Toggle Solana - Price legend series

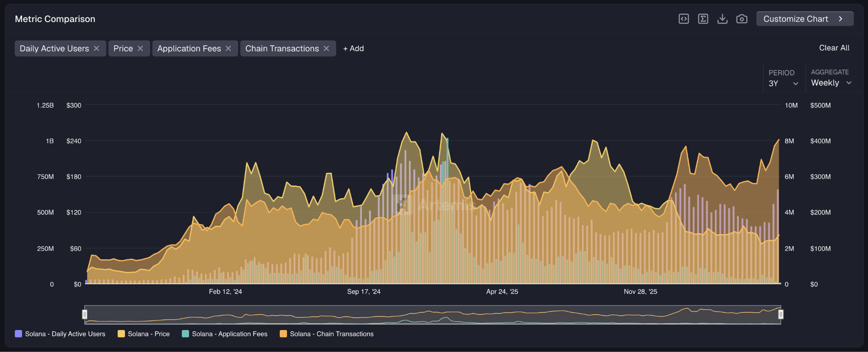[x=144, y=334]
